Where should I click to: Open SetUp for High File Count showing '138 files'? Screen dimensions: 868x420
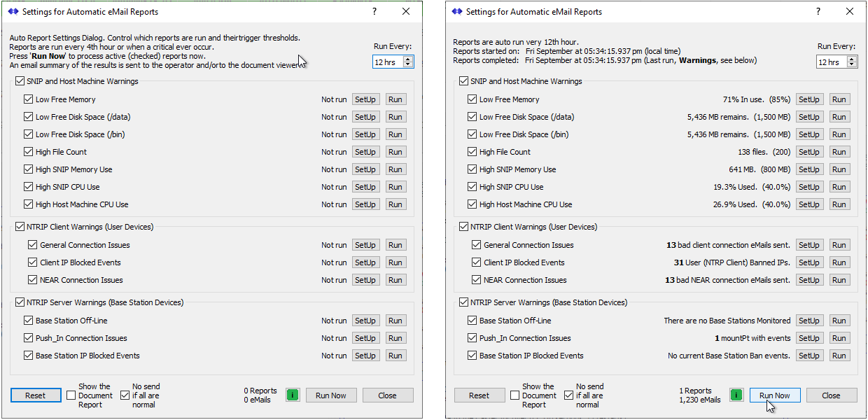point(808,152)
